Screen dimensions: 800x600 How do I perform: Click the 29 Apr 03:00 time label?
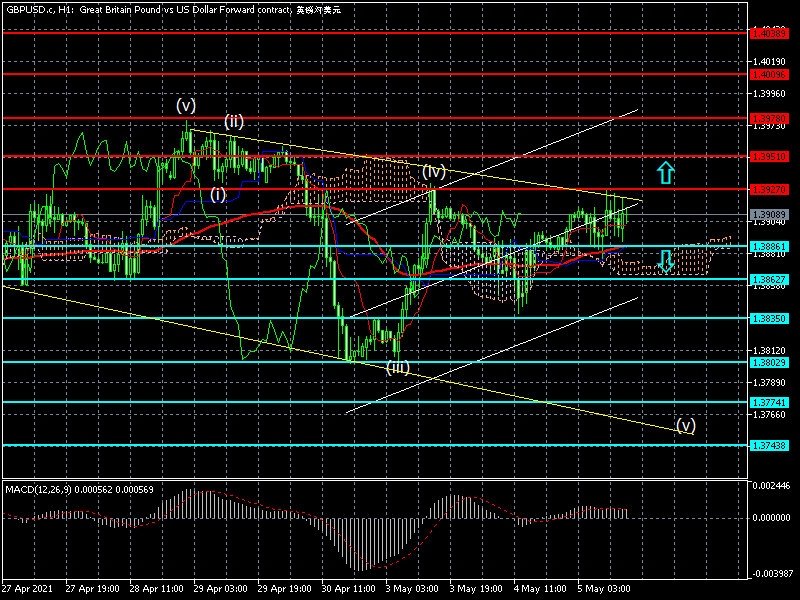pyautogui.click(x=220, y=589)
